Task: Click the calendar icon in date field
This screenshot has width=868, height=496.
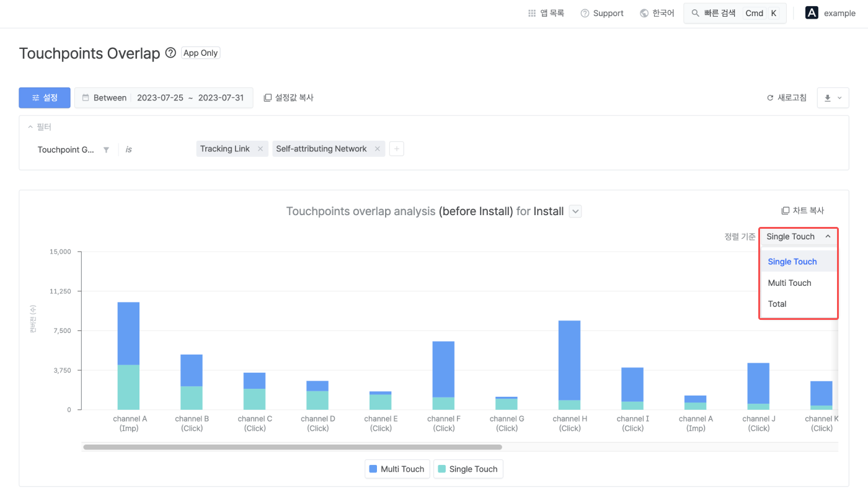Action: point(86,97)
